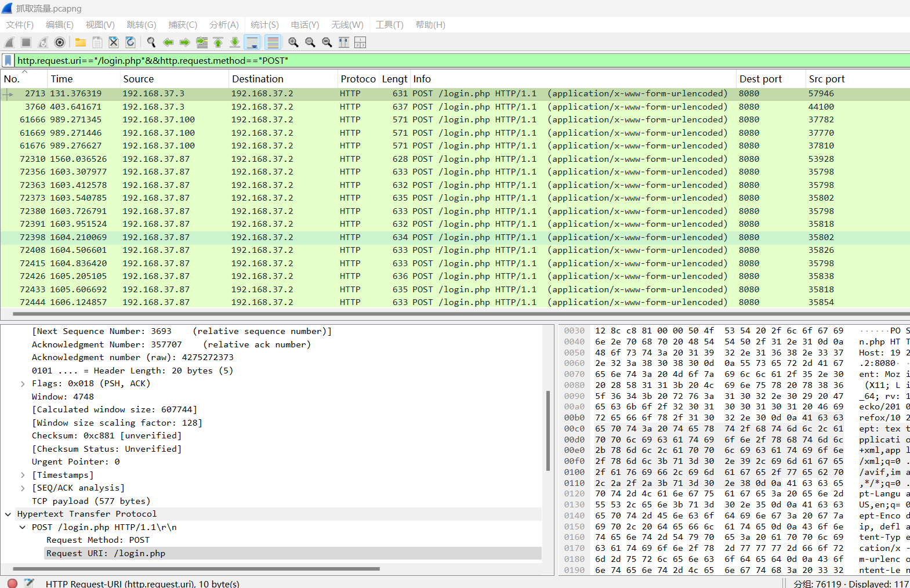Screen dimensions: 910x588
Task: Open capture options gear icon
Action: 60,42
